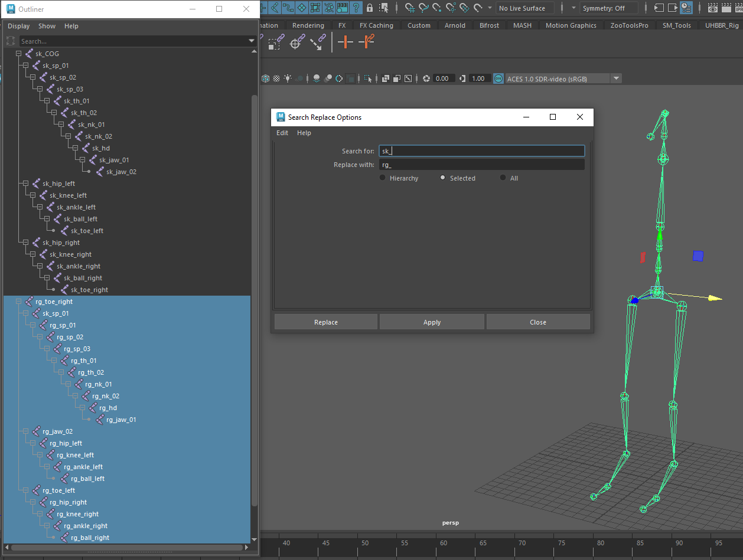Open Edit menu in Search Replace Options
743x560 pixels.
[x=282, y=133]
